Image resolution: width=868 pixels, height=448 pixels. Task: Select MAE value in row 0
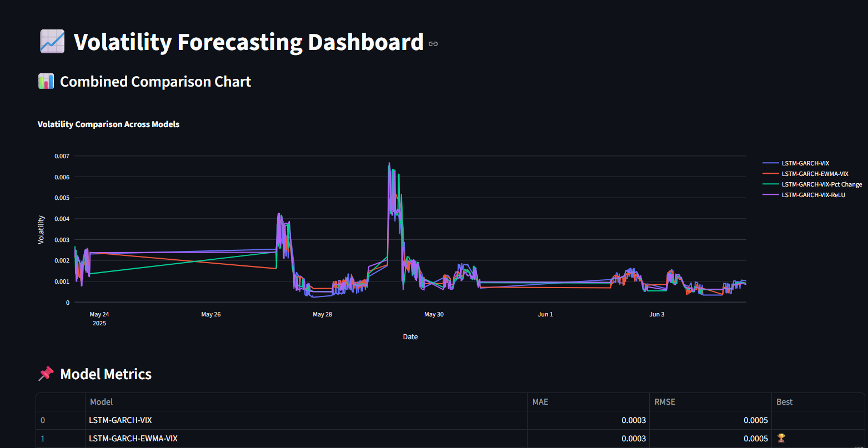(588, 420)
